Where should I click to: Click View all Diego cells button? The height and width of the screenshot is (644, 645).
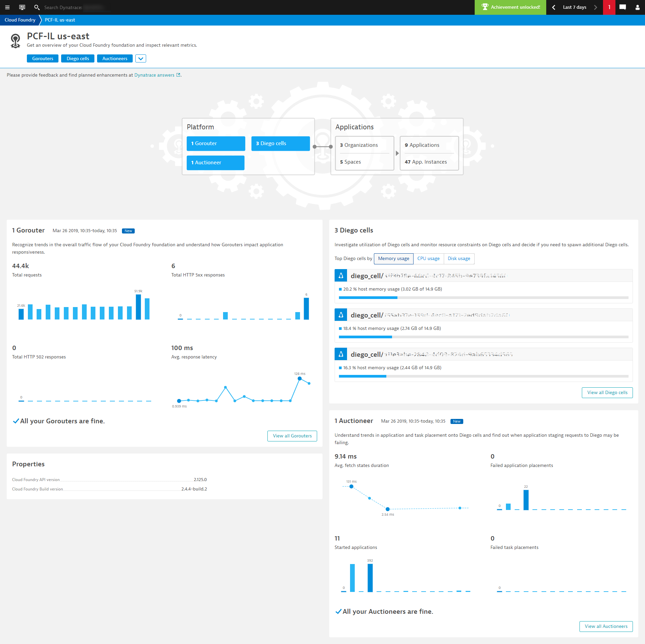click(x=607, y=392)
